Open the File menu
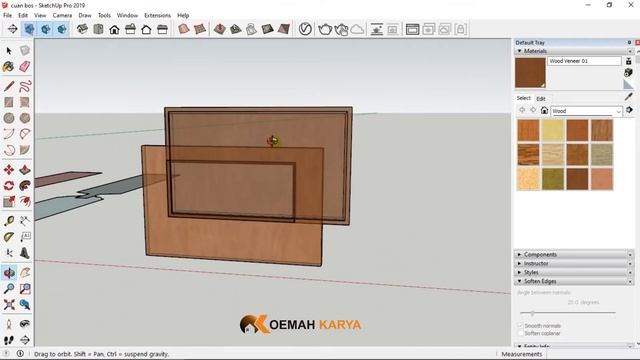 (x=7, y=15)
